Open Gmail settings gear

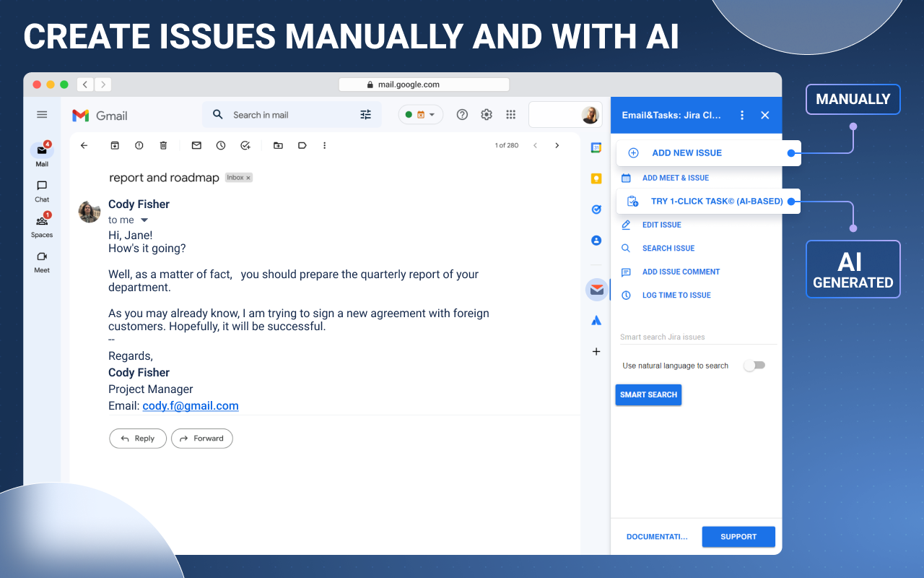[x=486, y=114]
